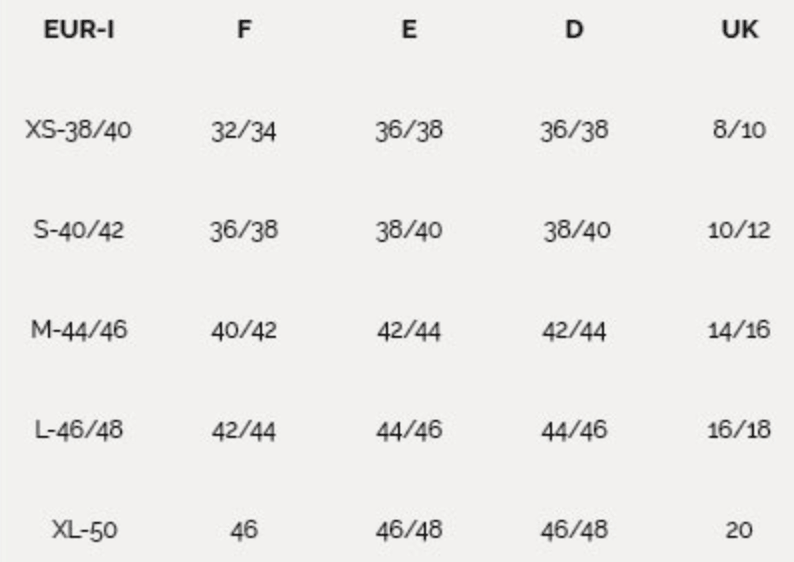Select UK size 8/10 cell
The height and width of the screenshot is (562, 794).
[740, 130]
